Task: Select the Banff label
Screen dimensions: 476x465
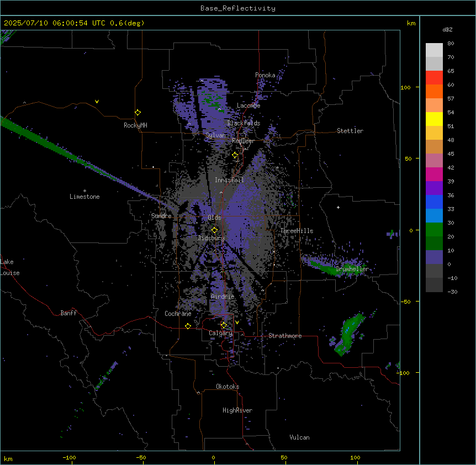Action: (68, 313)
